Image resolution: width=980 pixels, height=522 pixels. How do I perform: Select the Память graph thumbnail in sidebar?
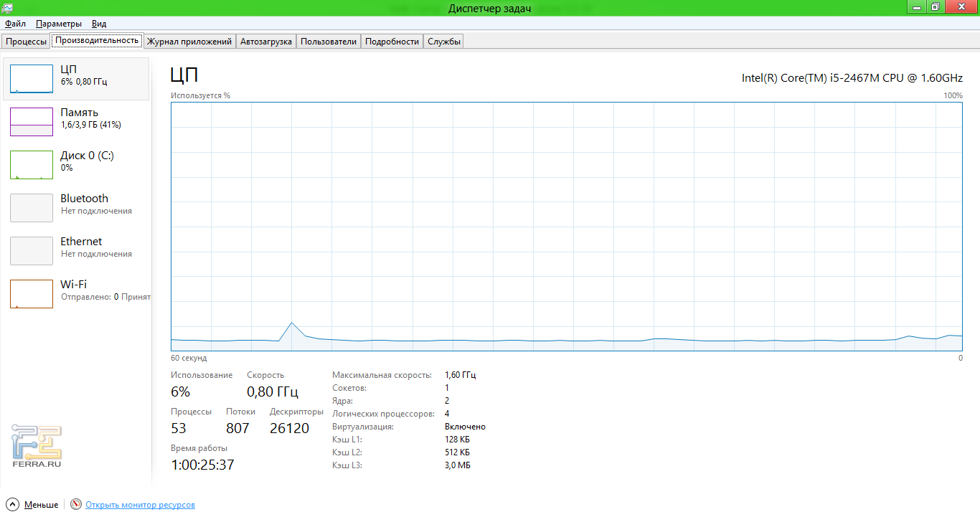click(32, 122)
